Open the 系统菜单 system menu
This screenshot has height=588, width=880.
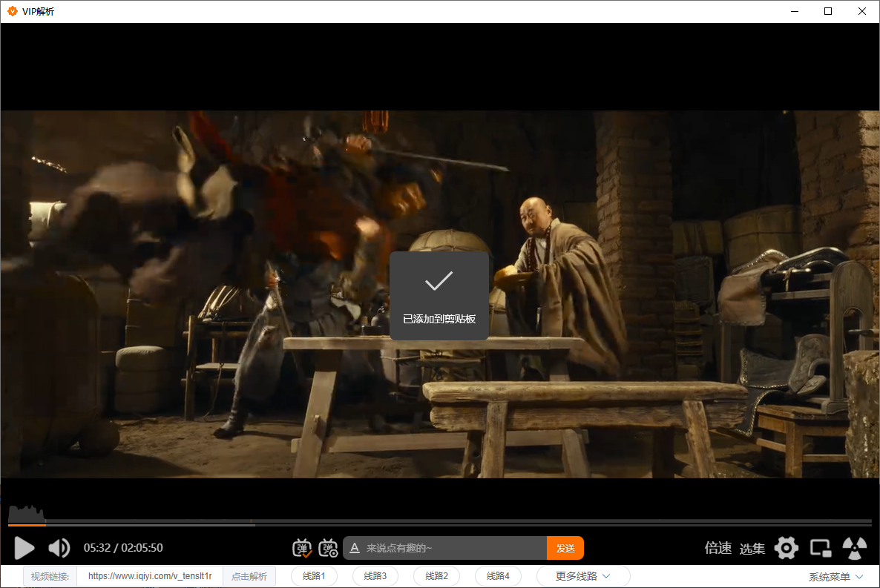point(835,577)
